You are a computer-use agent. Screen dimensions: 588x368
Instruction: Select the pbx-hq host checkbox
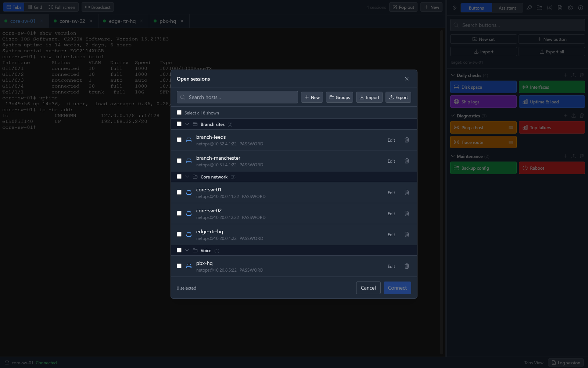point(179,266)
